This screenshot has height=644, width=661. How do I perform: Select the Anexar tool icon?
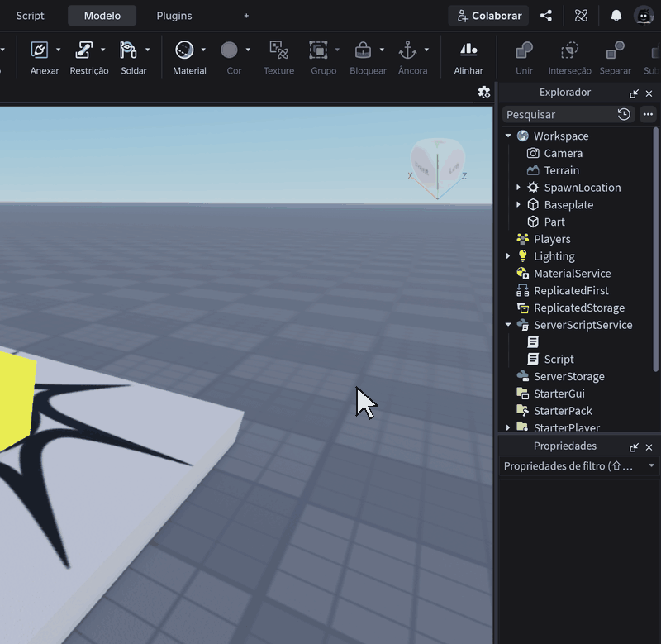click(40, 50)
